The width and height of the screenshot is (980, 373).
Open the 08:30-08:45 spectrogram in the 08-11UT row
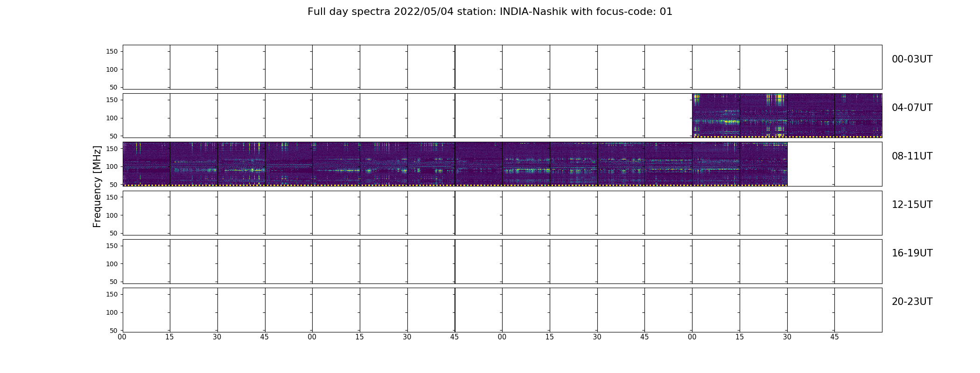[x=241, y=164]
